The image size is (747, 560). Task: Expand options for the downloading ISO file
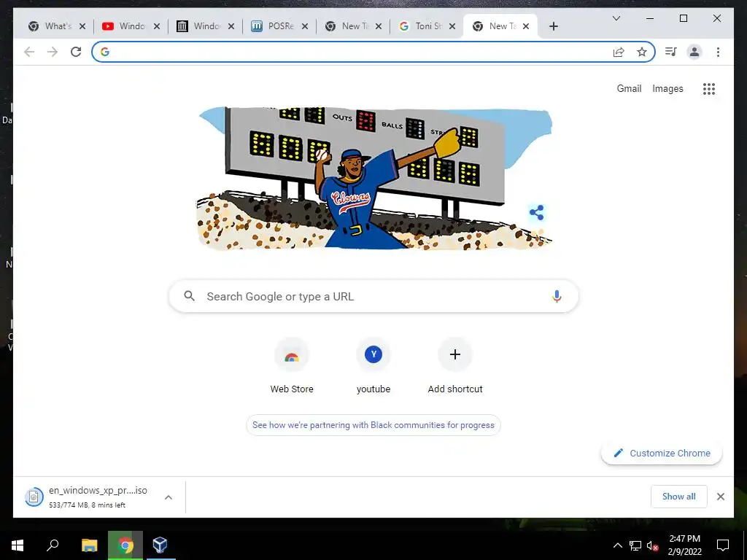pyautogui.click(x=169, y=497)
